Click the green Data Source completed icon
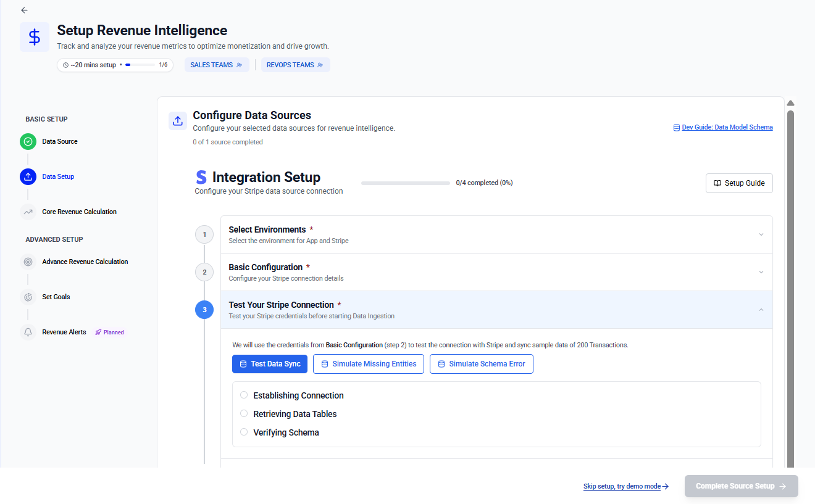Image resolution: width=815 pixels, height=504 pixels. point(28,141)
